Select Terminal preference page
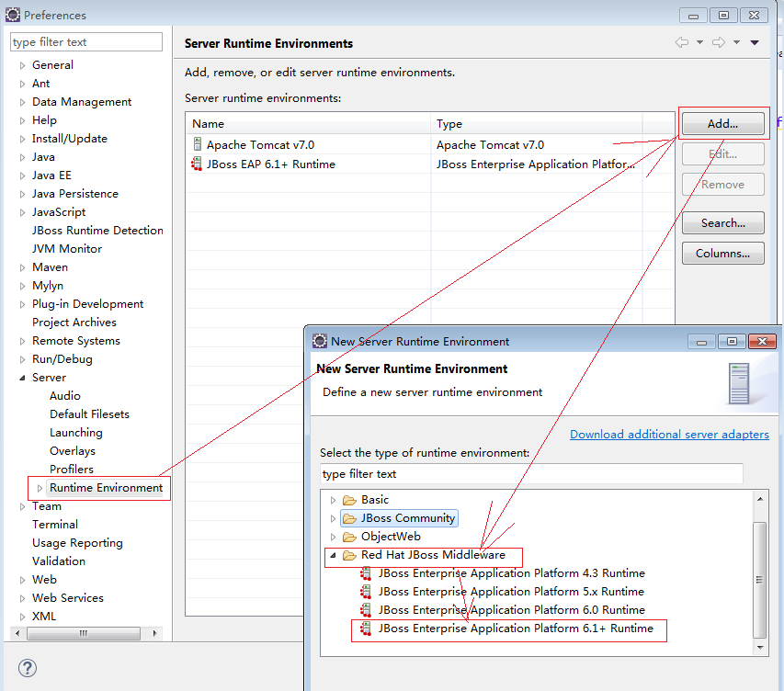The height and width of the screenshot is (691, 784). point(55,525)
